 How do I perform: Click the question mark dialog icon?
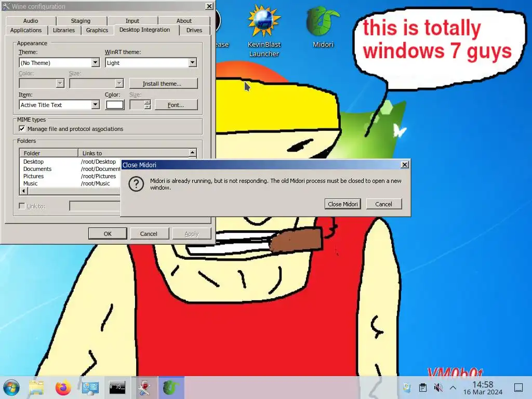coord(136,184)
